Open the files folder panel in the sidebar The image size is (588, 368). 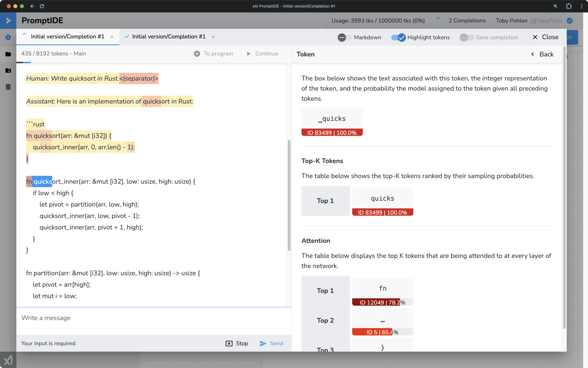[x=8, y=54]
